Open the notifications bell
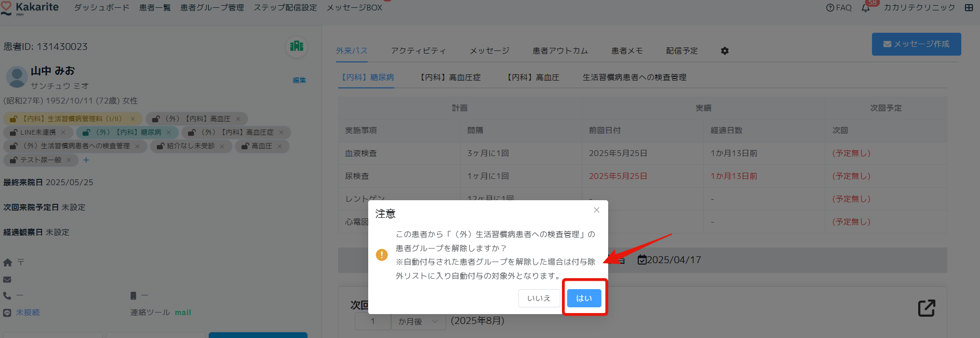The image size is (980, 338). tap(866, 8)
